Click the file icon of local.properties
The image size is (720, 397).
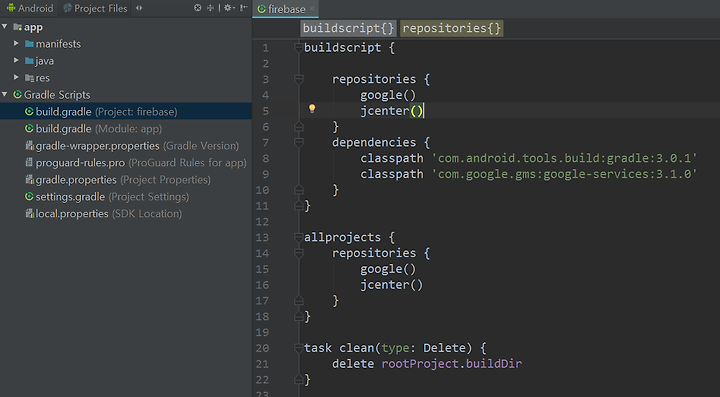(29, 213)
